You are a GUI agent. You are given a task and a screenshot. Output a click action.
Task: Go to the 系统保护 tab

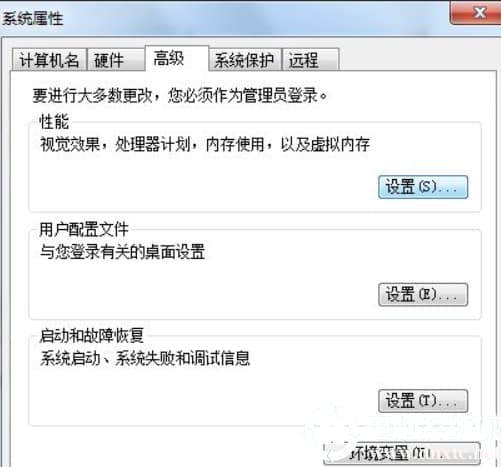click(x=245, y=60)
